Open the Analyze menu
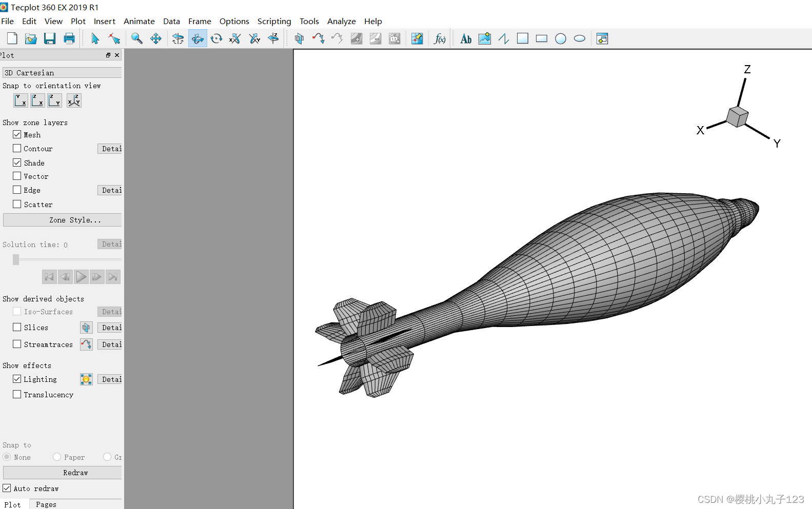Viewport: 812px width, 509px height. (342, 21)
